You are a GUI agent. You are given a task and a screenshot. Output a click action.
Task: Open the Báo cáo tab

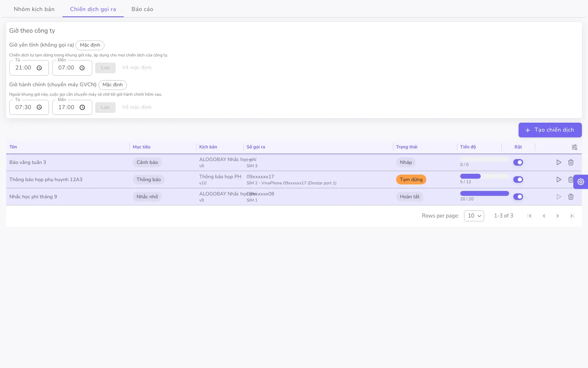(x=143, y=9)
